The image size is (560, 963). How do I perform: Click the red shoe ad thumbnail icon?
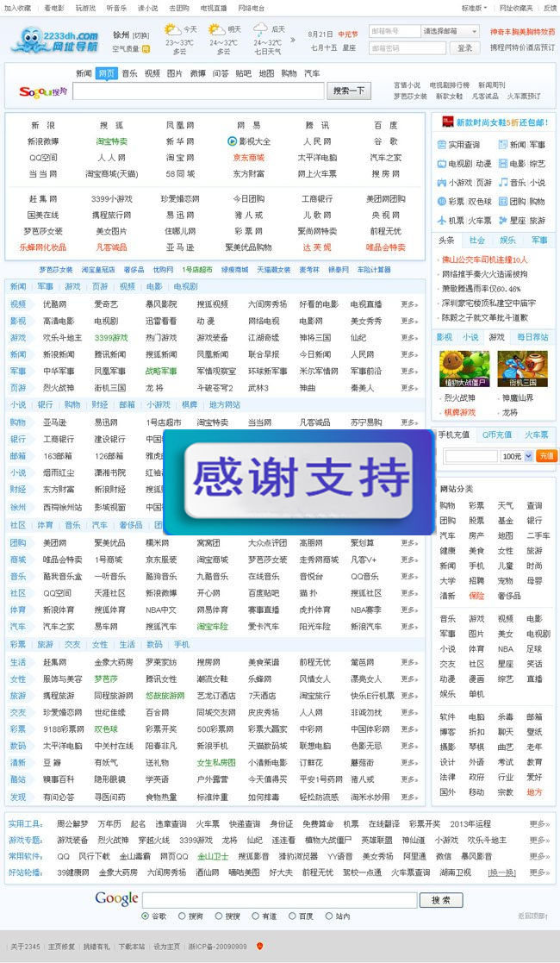click(448, 122)
